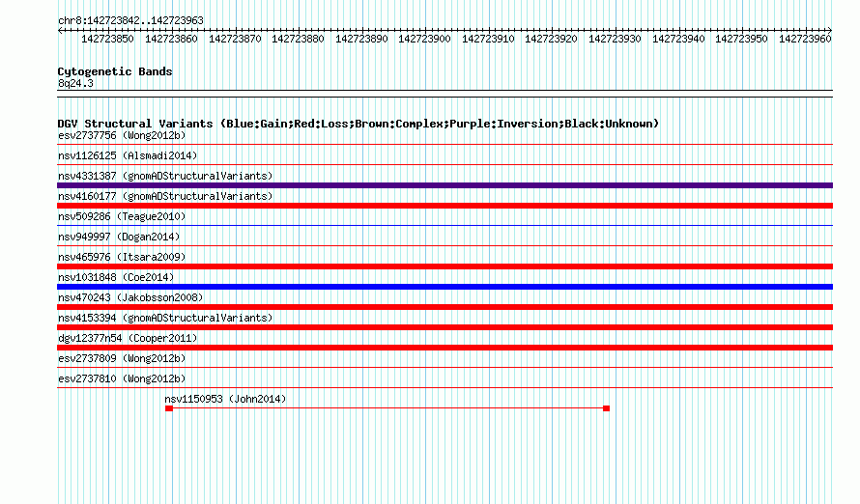Click left end block of nsv1150953 feature
This screenshot has width=860, height=504.
click(169, 408)
